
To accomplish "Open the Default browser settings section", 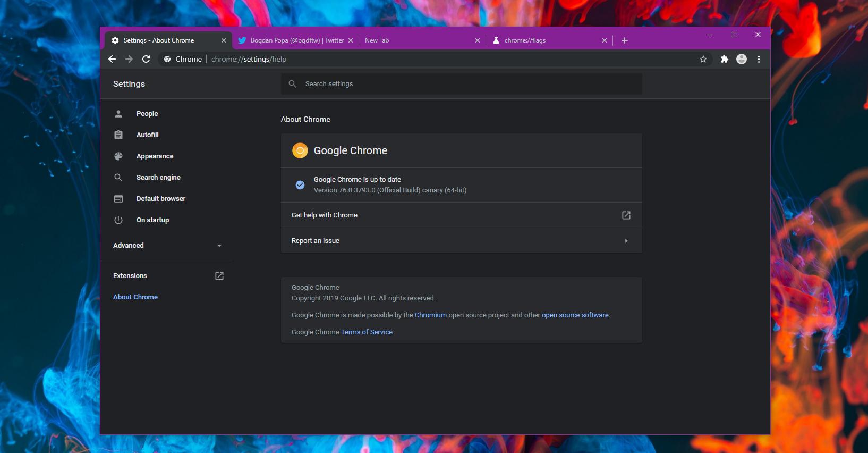I will (x=161, y=199).
